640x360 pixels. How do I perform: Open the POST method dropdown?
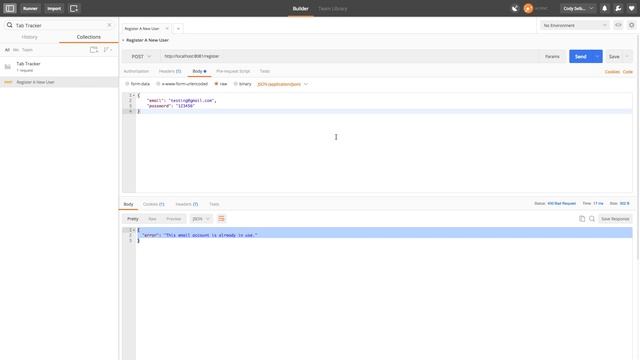click(x=141, y=56)
